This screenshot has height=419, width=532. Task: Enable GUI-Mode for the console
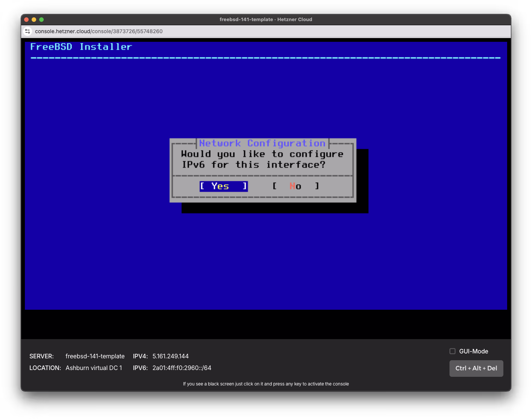tap(452, 351)
